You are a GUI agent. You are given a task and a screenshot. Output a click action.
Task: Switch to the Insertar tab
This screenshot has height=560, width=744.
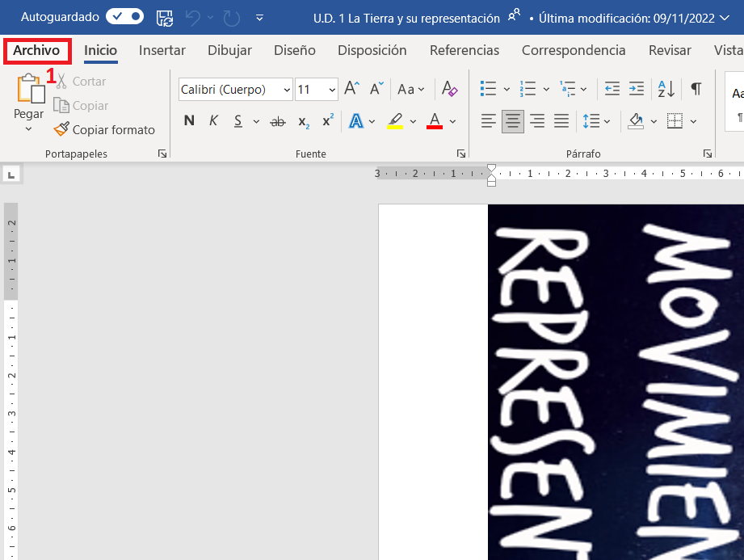click(162, 50)
